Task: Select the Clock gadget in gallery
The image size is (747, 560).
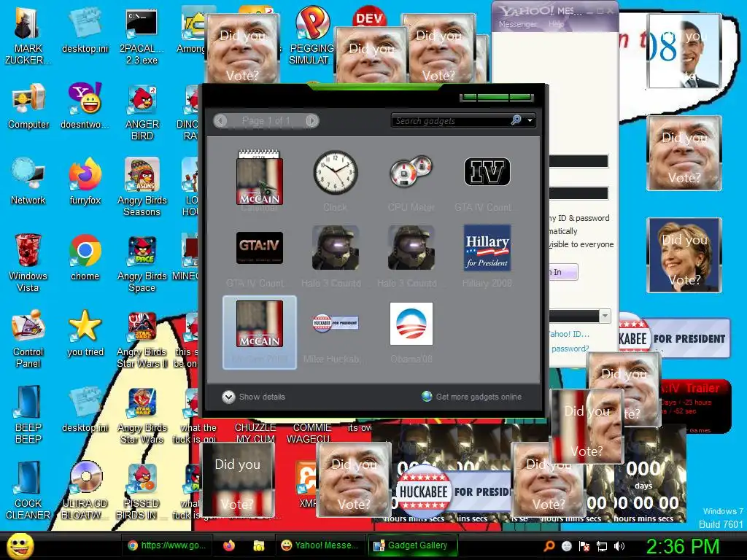Action: pyautogui.click(x=336, y=181)
